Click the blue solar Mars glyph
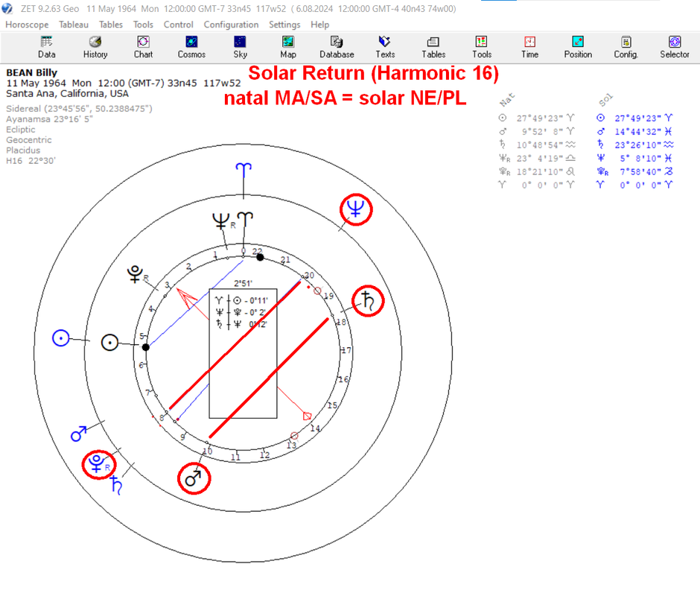This screenshot has width=700, height=596. (x=79, y=434)
